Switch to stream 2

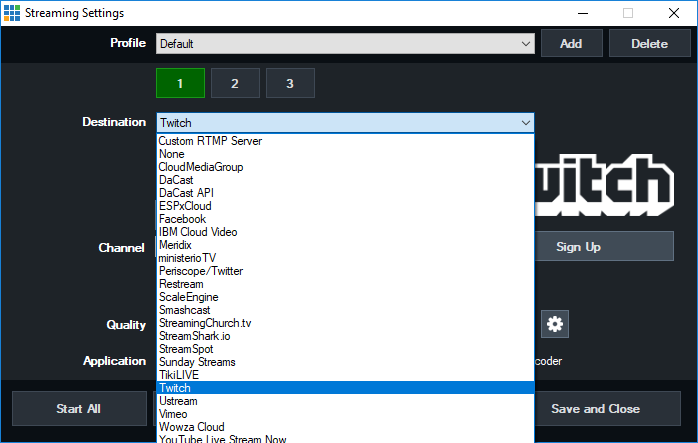(235, 83)
